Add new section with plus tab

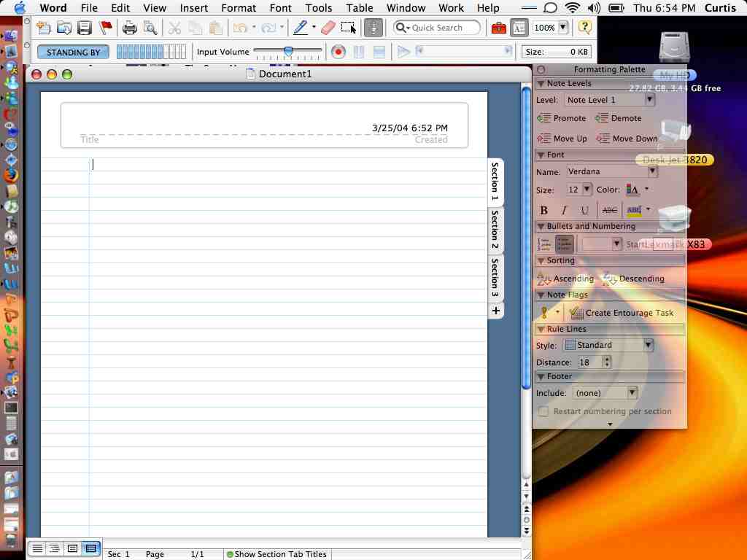coord(495,311)
